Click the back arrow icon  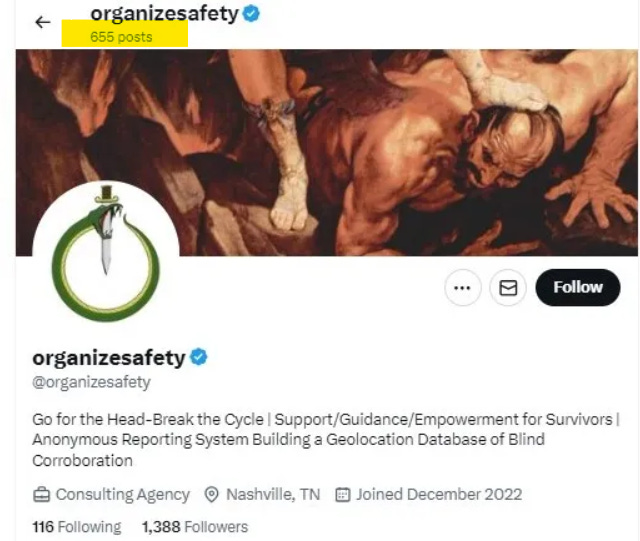click(43, 22)
